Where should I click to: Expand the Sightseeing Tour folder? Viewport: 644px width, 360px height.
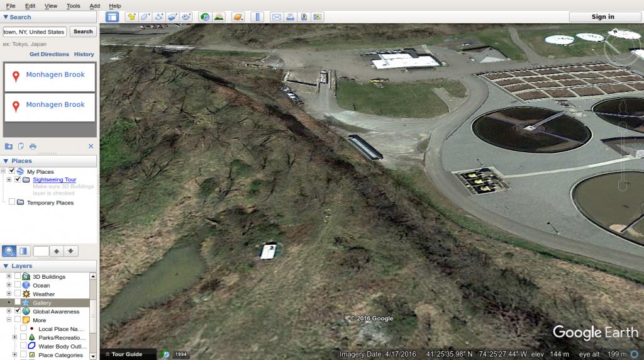click(9, 180)
